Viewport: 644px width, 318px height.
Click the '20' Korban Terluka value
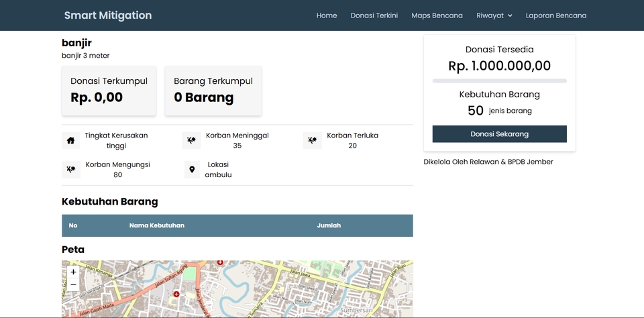[352, 146]
